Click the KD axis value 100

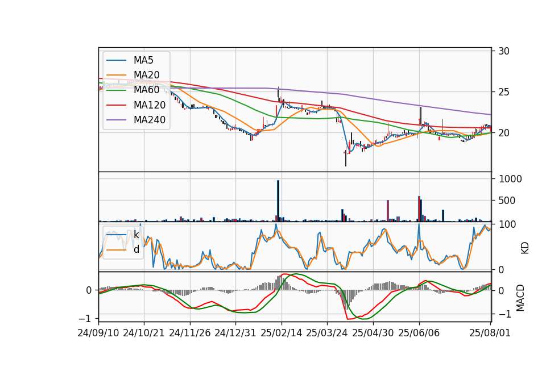point(507,224)
